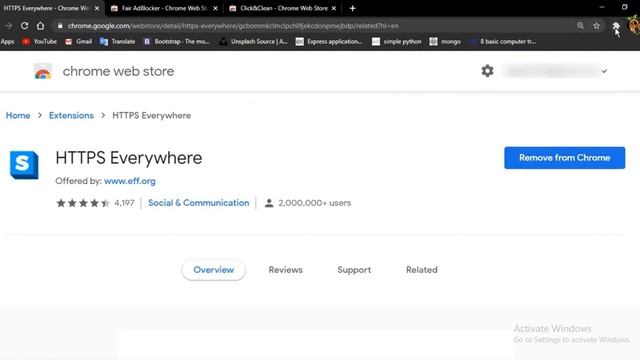Click the 2,000,000+ users text

(314, 203)
